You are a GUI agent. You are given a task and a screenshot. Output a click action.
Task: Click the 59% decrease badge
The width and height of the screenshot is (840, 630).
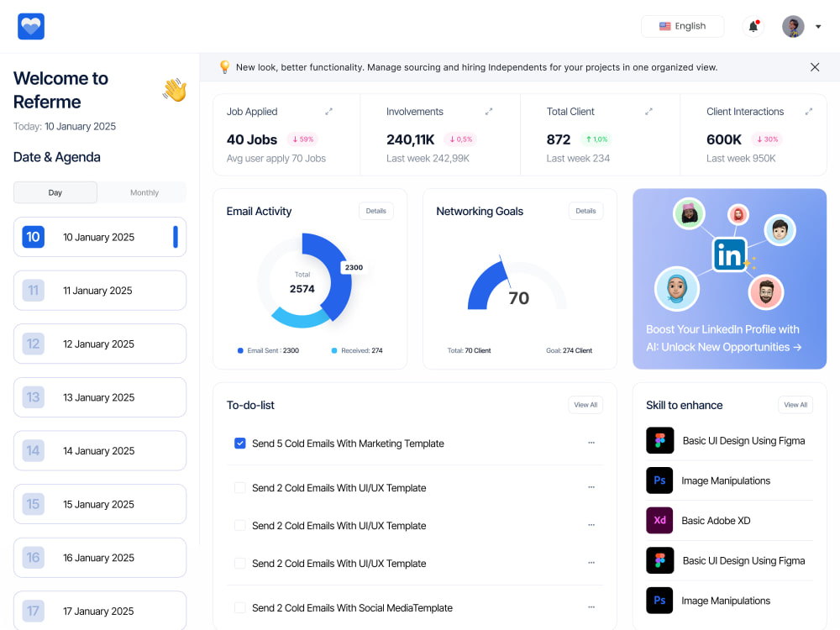(302, 139)
